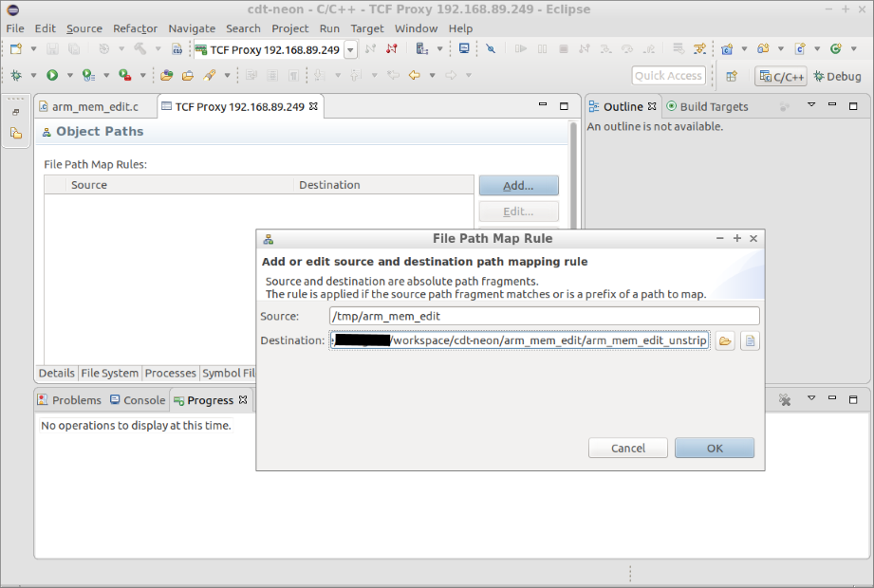Open the Outline view menu triangle

[811, 104]
